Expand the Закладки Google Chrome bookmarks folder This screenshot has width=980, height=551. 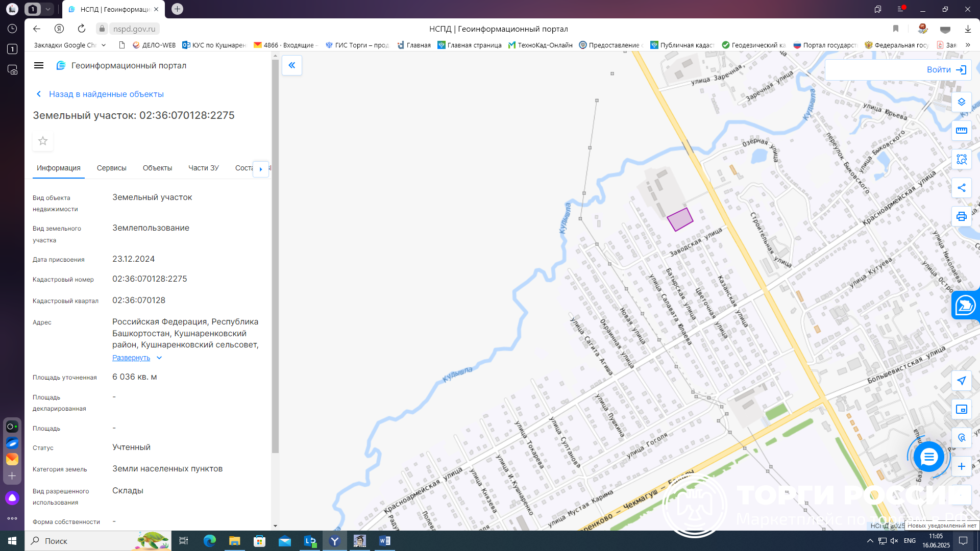click(x=70, y=45)
